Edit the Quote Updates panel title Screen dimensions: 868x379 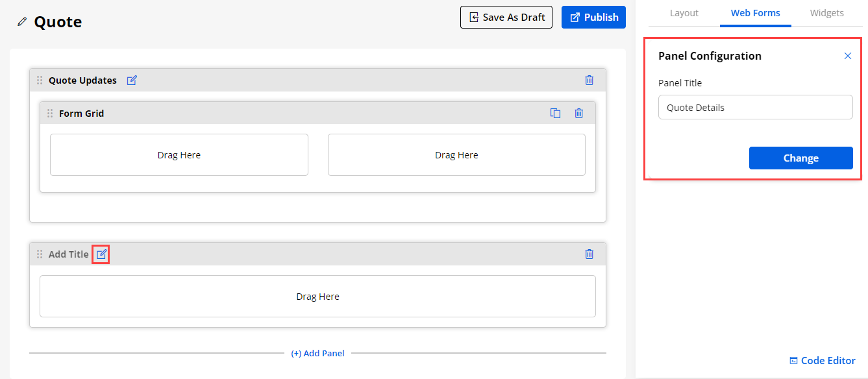click(132, 80)
